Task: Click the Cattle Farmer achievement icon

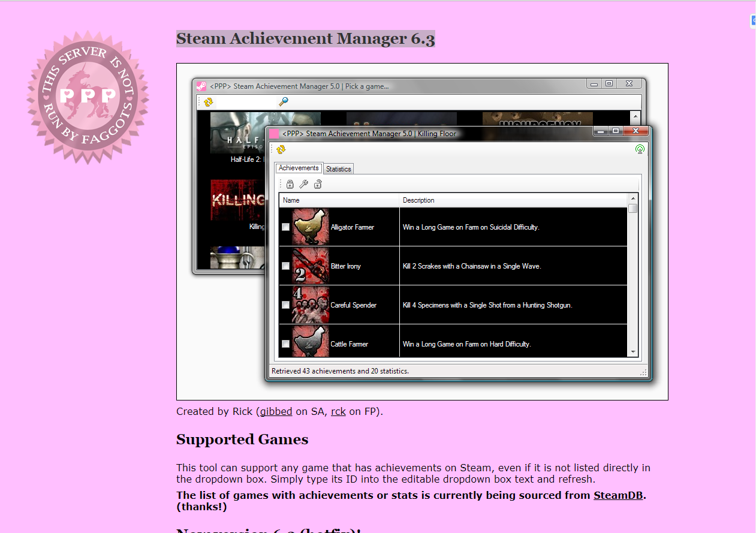Action: [x=311, y=342]
